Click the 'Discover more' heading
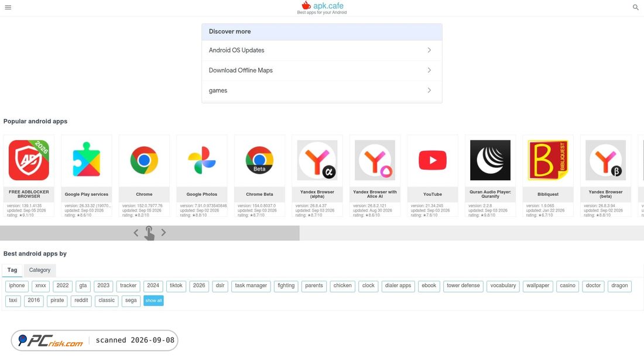Image resolution: width=644 pixels, height=362 pixels. [x=229, y=32]
